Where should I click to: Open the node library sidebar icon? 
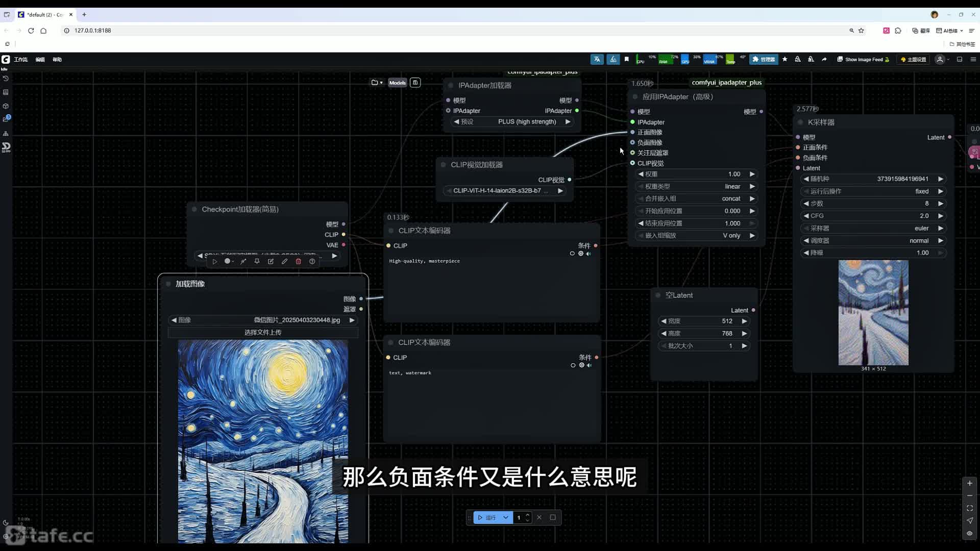(x=6, y=92)
